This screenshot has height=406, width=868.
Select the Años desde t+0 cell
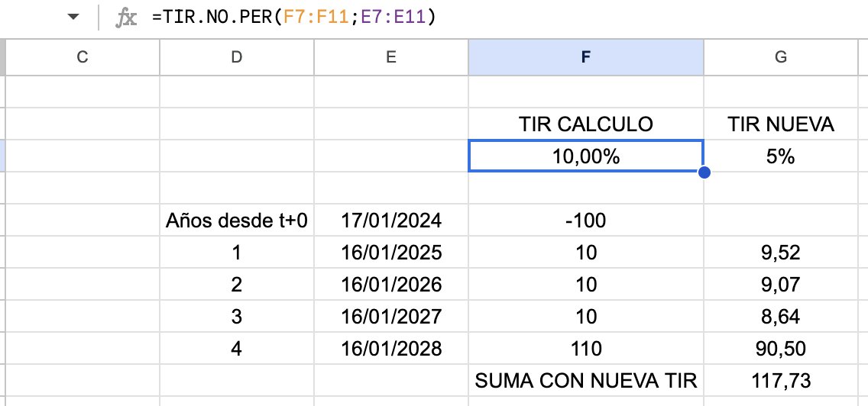[x=236, y=221]
